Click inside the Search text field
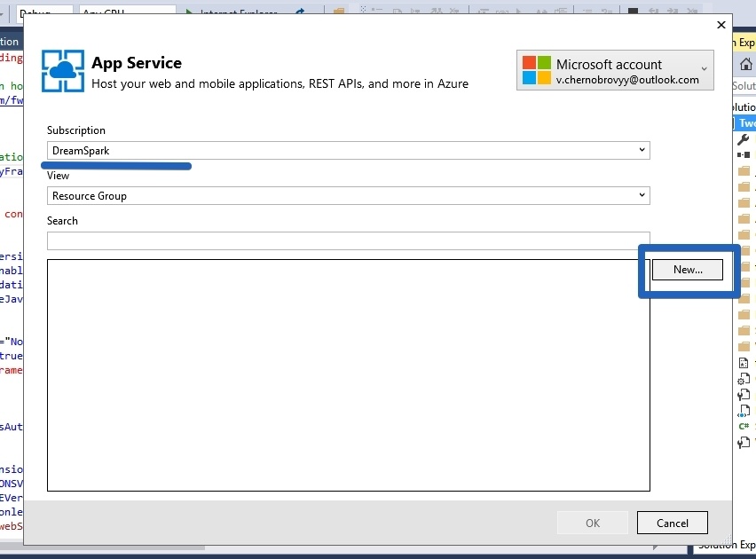The height and width of the screenshot is (559, 756). 348,240
